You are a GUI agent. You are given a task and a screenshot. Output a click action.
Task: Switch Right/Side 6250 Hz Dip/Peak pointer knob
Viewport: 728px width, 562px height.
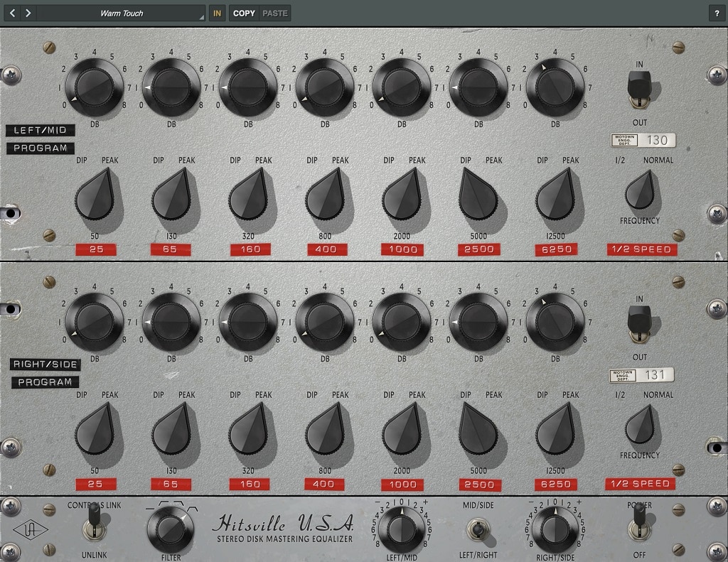tap(556, 429)
